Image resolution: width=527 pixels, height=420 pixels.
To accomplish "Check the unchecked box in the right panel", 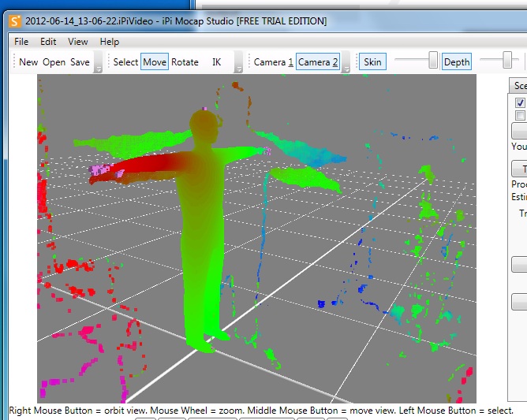I will [x=520, y=115].
